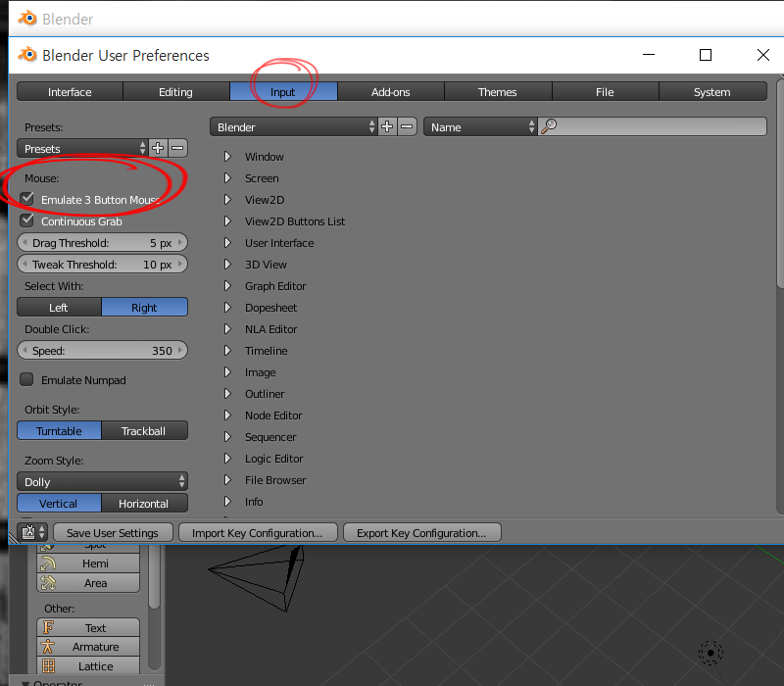Switch to the File tab
784x686 pixels.
click(x=605, y=91)
